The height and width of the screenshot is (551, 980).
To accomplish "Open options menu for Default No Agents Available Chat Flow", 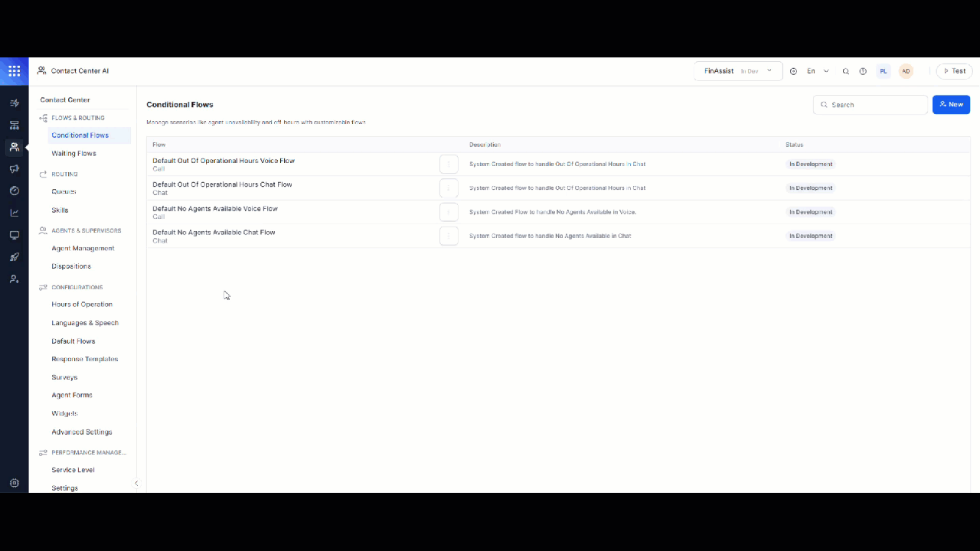I will [x=449, y=236].
